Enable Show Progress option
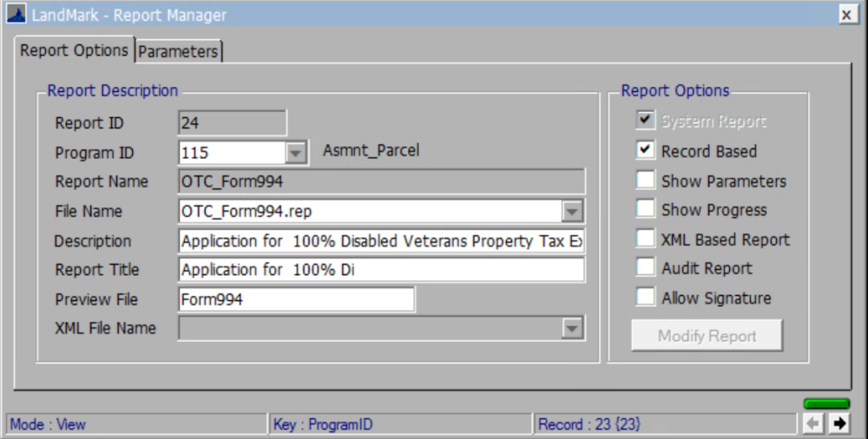Image resolution: width=868 pixels, height=439 pixels. pyautogui.click(x=646, y=209)
